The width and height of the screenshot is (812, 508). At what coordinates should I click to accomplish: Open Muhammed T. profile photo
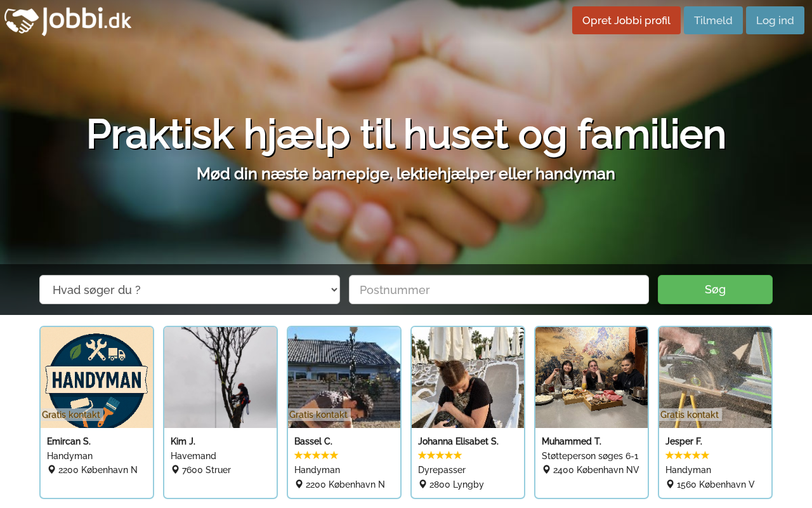[591, 377]
